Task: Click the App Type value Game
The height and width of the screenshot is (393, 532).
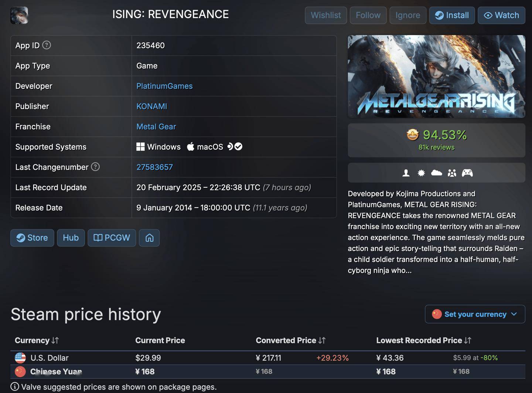Action: pos(147,66)
